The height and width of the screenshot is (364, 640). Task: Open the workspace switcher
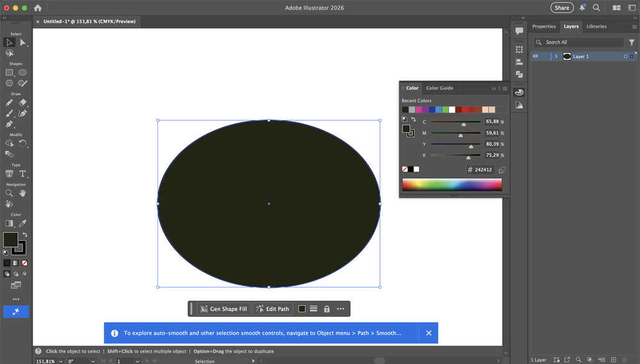click(x=617, y=7)
